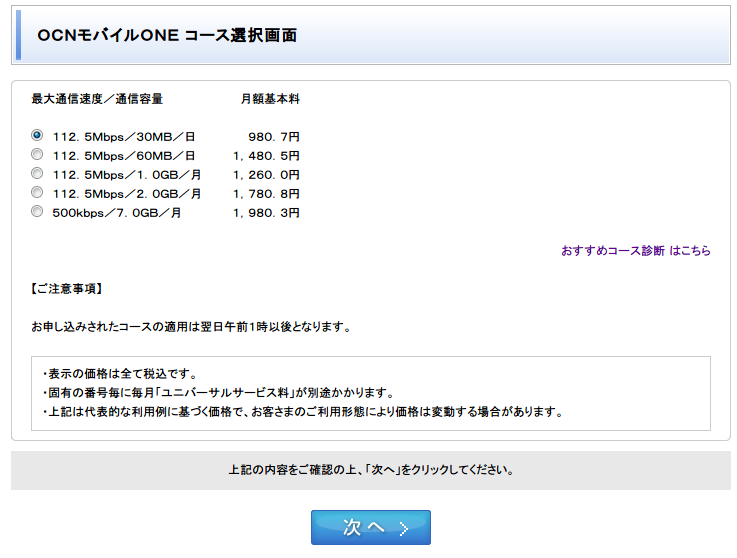Click the 1,980.3円 monthly price
Image resolution: width=737 pixels, height=558 pixels.
point(266,212)
